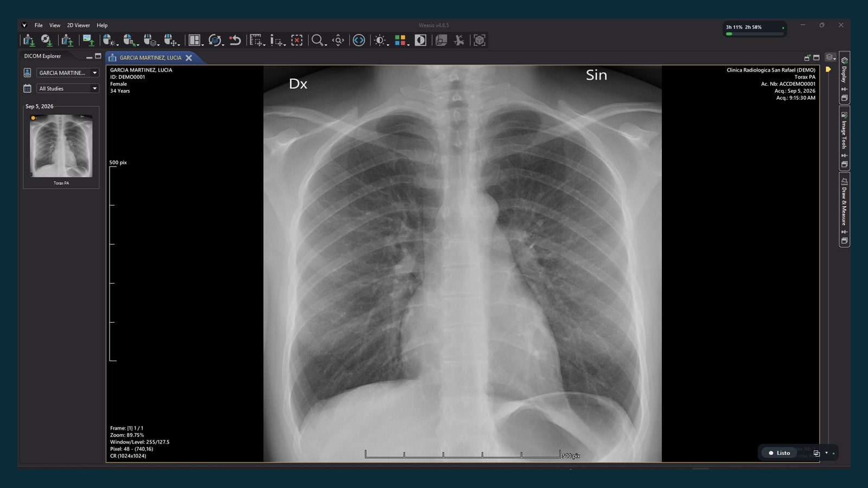The height and width of the screenshot is (488, 868).
Task: Close the GARCIA MARTINEZ, LUCIA tab
Action: [189, 57]
